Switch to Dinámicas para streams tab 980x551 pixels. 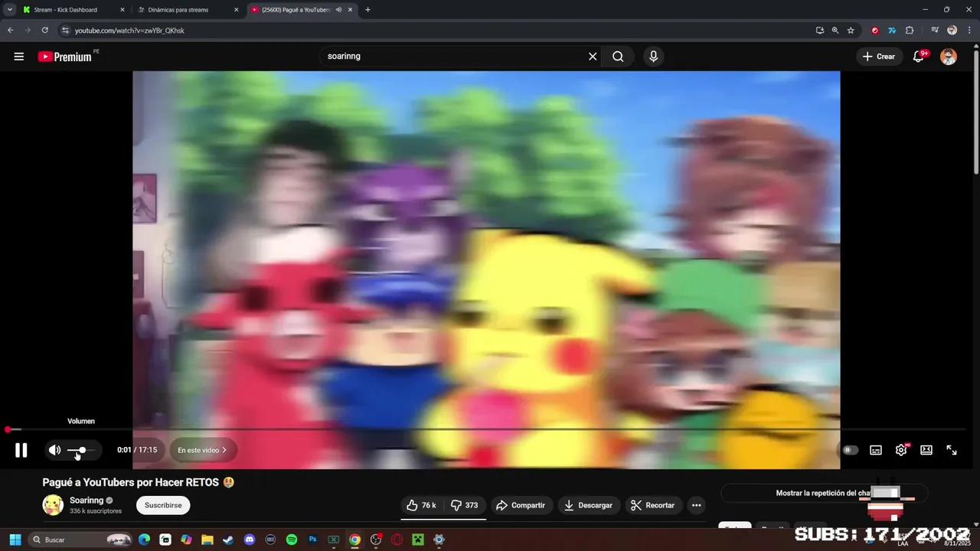pyautogui.click(x=188, y=10)
